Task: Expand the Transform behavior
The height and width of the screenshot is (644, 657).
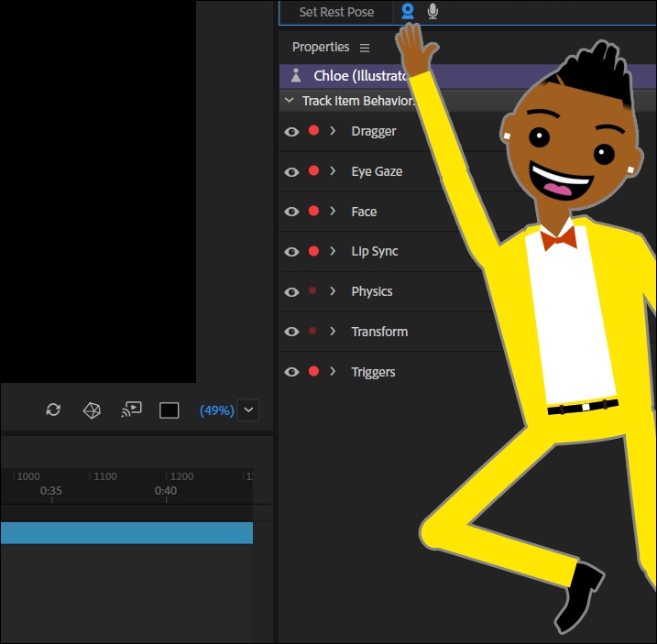Action: click(x=333, y=331)
